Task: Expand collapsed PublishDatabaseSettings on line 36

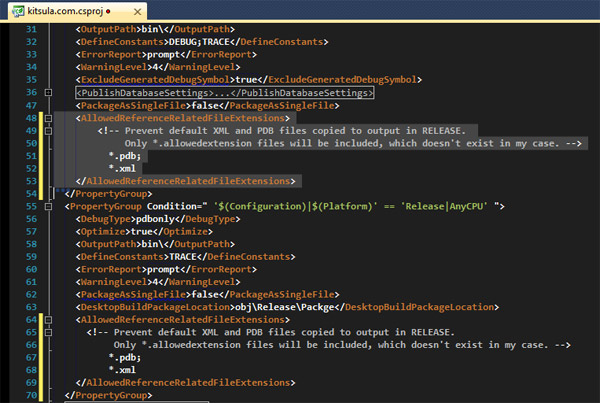Action: tap(48, 93)
